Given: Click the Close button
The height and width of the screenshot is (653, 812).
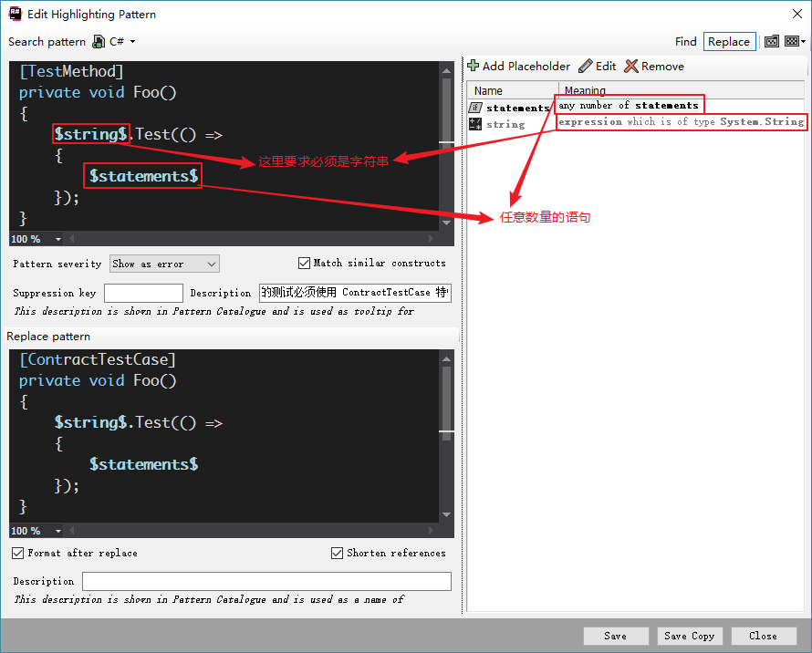Looking at the screenshot, I should [764, 636].
